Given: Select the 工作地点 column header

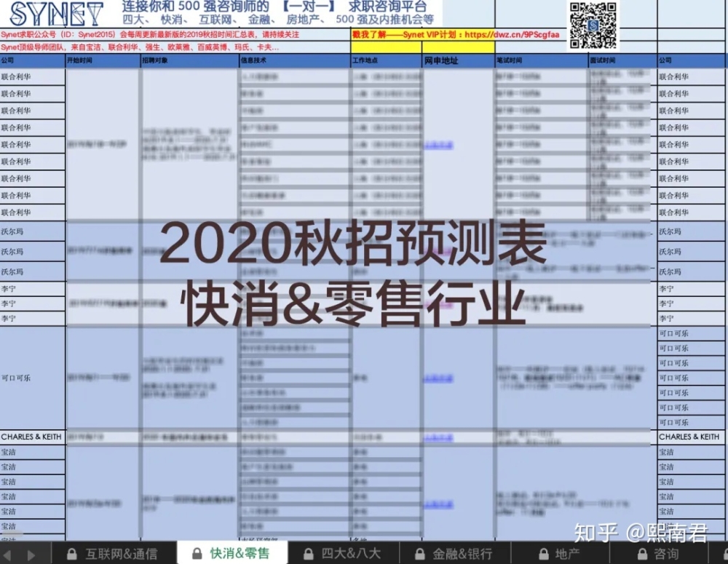Looking at the screenshot, I should (387, 61).
